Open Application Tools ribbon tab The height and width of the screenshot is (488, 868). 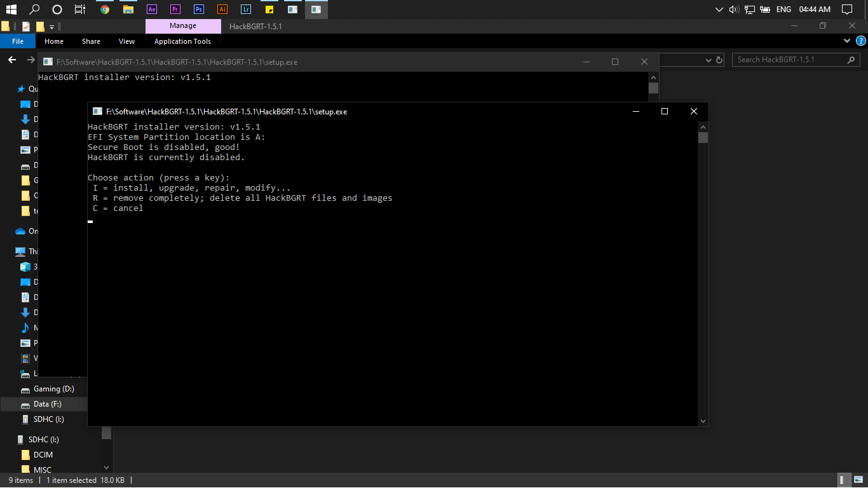click(x=182, y=41)
